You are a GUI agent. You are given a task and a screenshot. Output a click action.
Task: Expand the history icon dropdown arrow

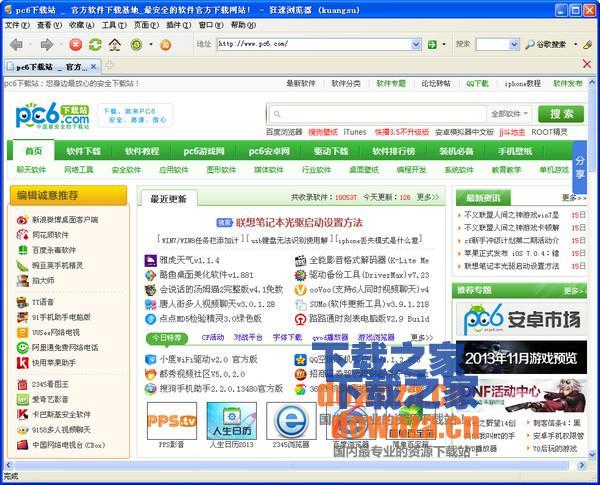(x=151, y=44)
